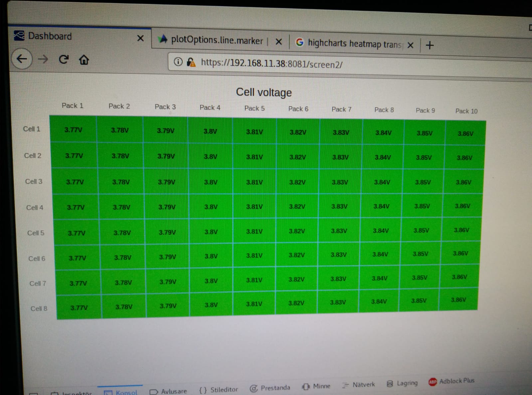This screenshot has width=532, height=395.
Task: Click the Cell voltage chart title
Action: point(264,92)
